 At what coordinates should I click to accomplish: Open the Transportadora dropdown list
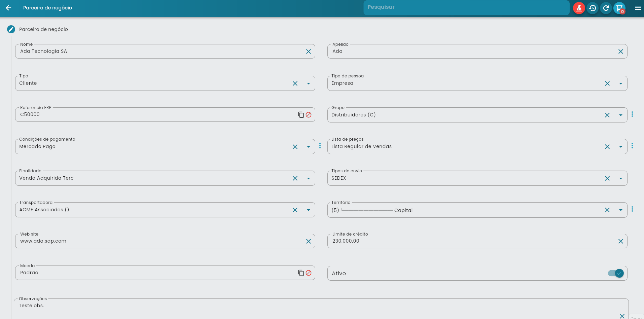pos(309,210)
